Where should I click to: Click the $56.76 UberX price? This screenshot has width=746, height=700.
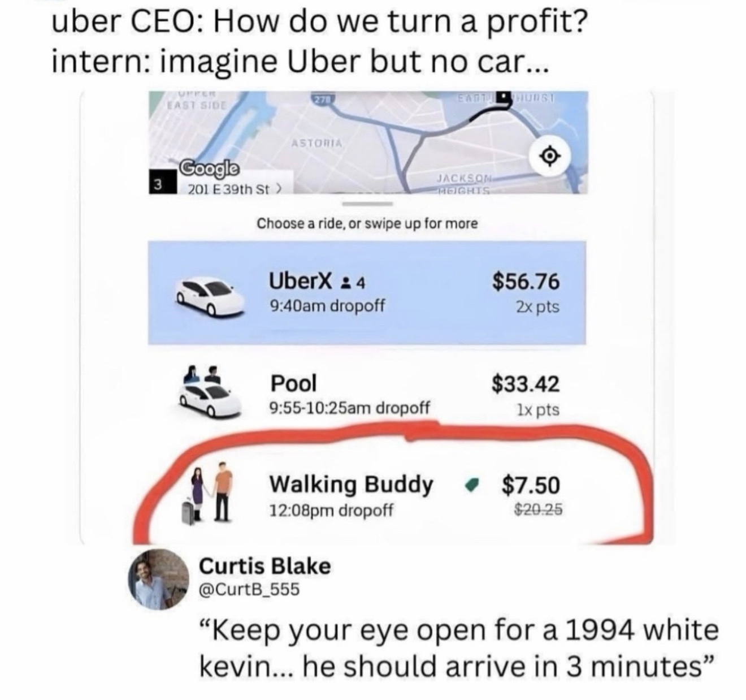pos(526,281)
